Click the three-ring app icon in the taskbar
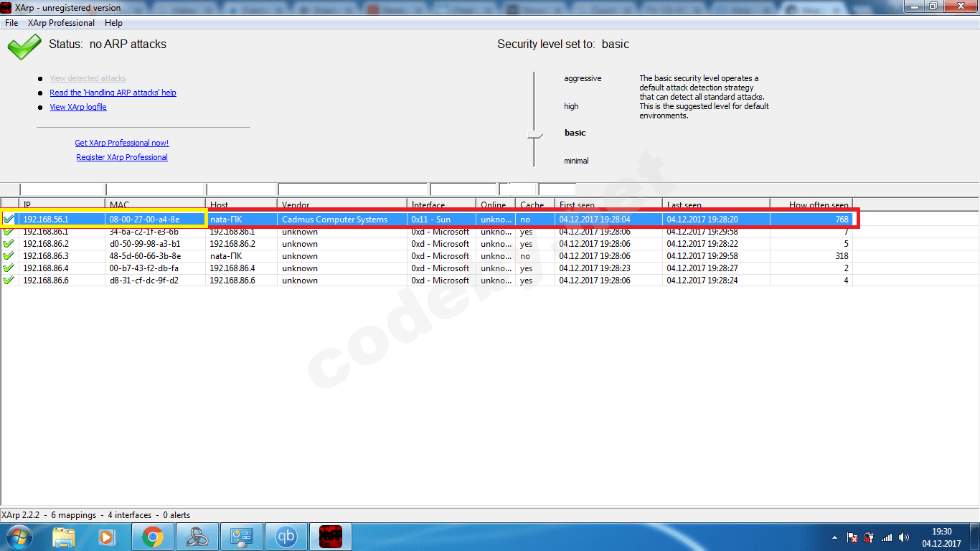Viewport: 980px width, 551px height. click(x=197, y=537)
